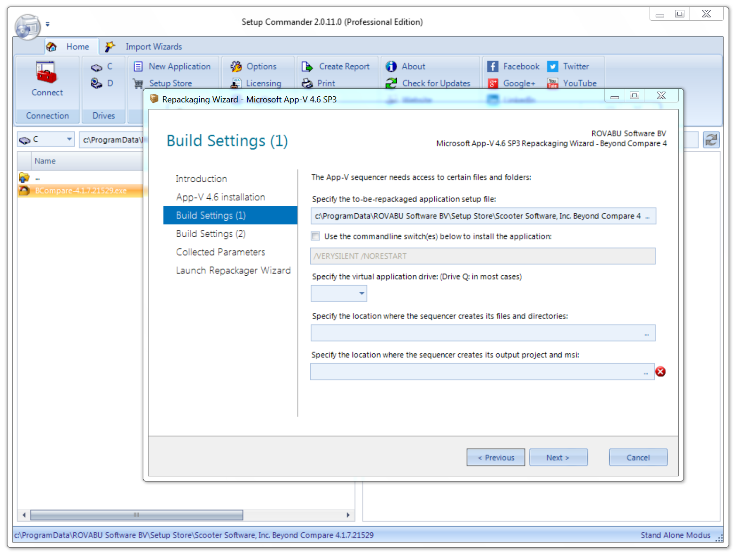The image size is (737, 560).
Task: Click the Twitter label in ribbon
Action: (576, 67)
